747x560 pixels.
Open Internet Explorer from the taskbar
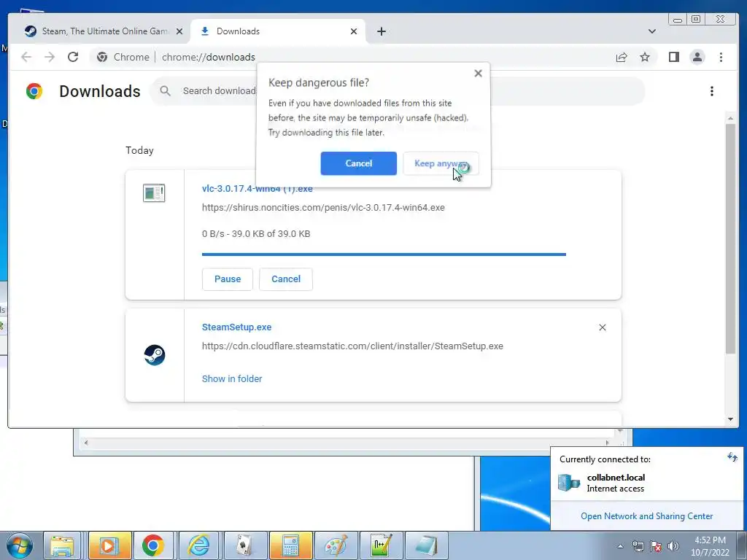point(198,545)
